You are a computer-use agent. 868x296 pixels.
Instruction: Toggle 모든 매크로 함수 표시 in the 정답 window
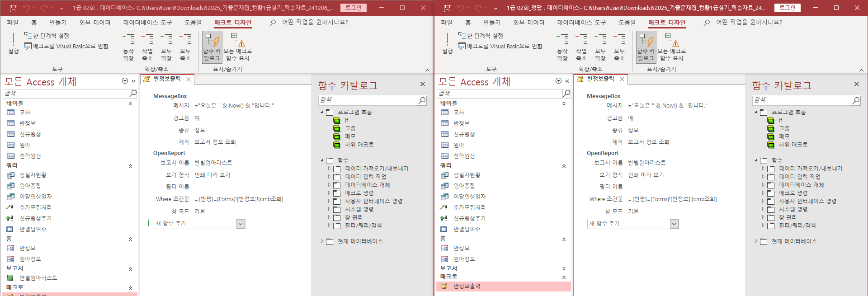[x=671, y=47]
